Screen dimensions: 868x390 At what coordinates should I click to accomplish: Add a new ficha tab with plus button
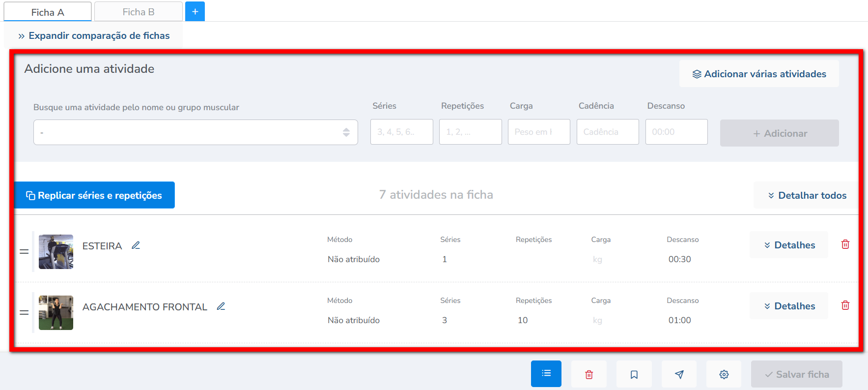[195, 12]
